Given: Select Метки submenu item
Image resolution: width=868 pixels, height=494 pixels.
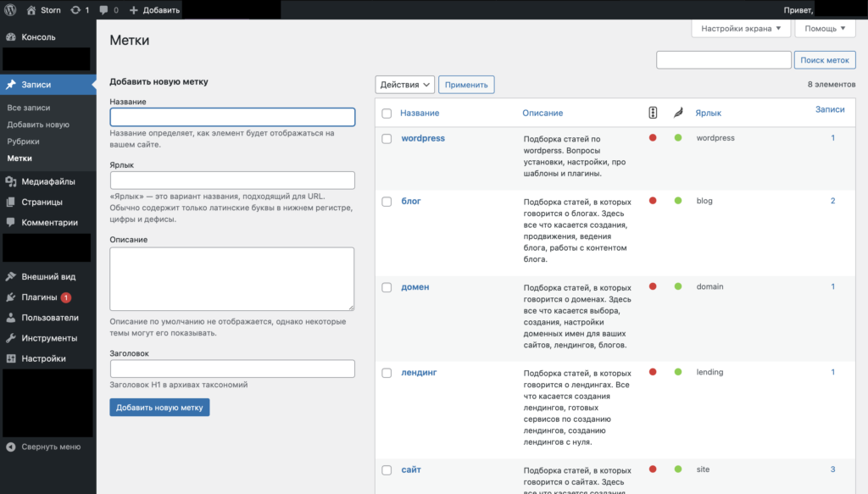Looking at the screenshot, I should click(19, 158).
